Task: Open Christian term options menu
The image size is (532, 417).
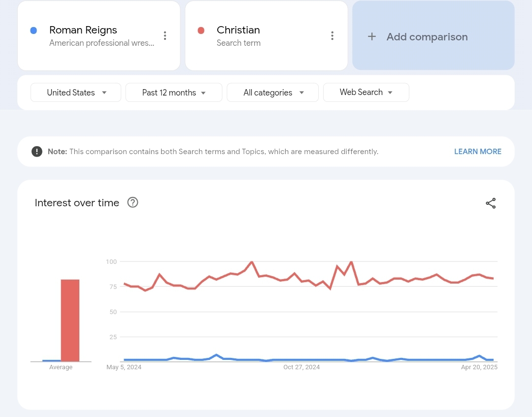Action: (332, 36)
